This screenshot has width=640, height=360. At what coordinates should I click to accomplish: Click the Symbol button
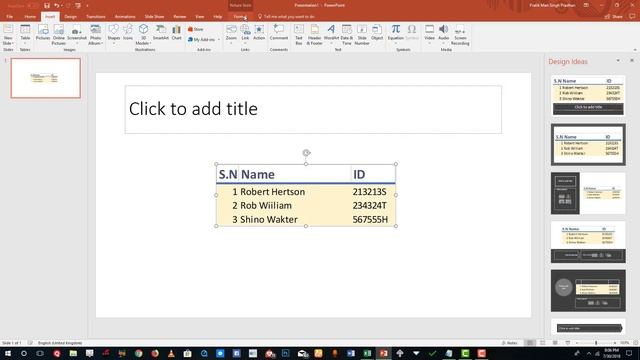coord(412,33)
